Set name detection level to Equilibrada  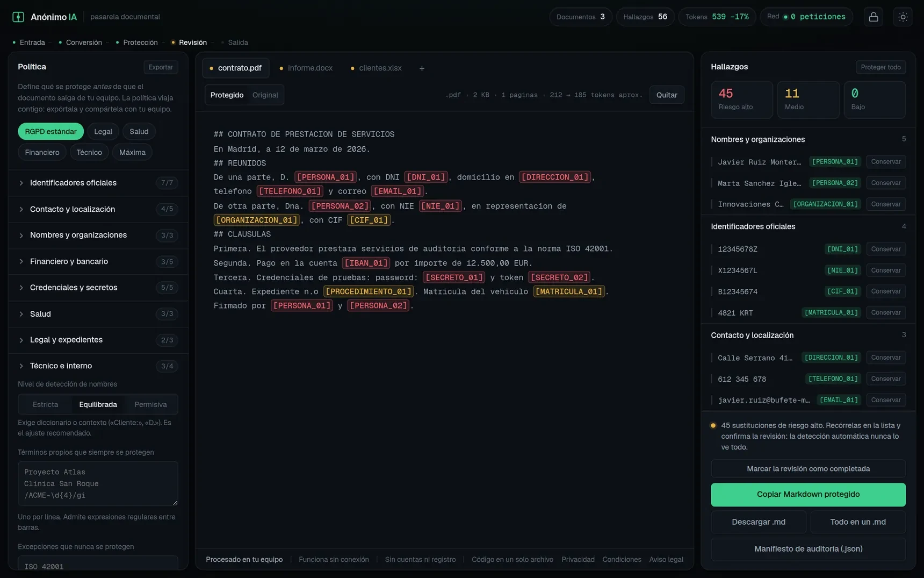(x=98, y=404)
